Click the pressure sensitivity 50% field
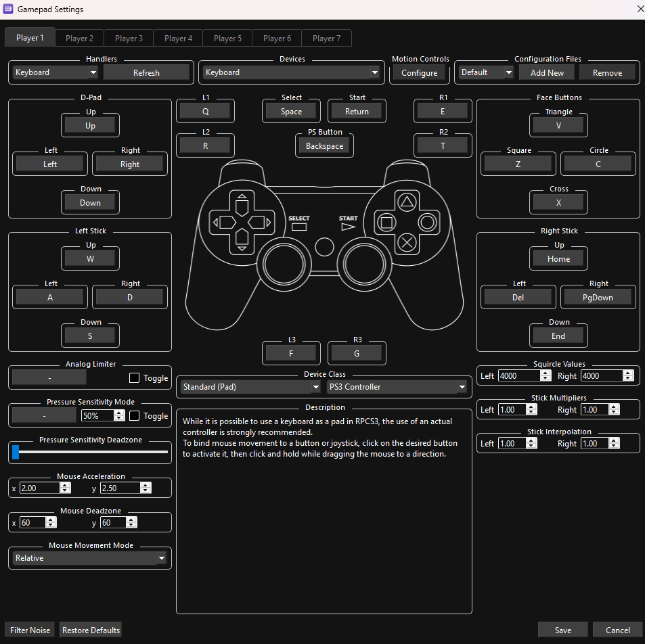Image resolution: width=645 pixels, height=644 pixels. [97, 415]
